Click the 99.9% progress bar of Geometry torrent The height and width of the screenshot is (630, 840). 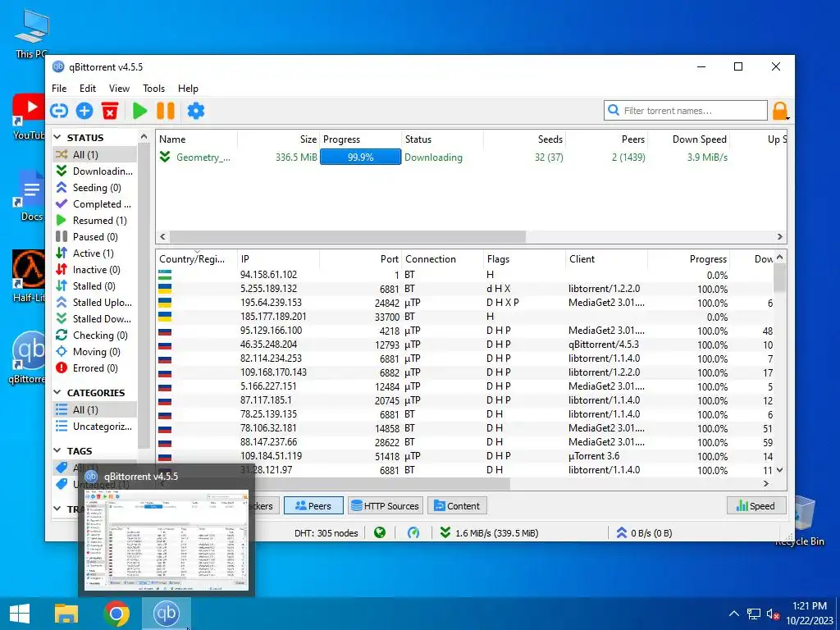tap(361, 157)
